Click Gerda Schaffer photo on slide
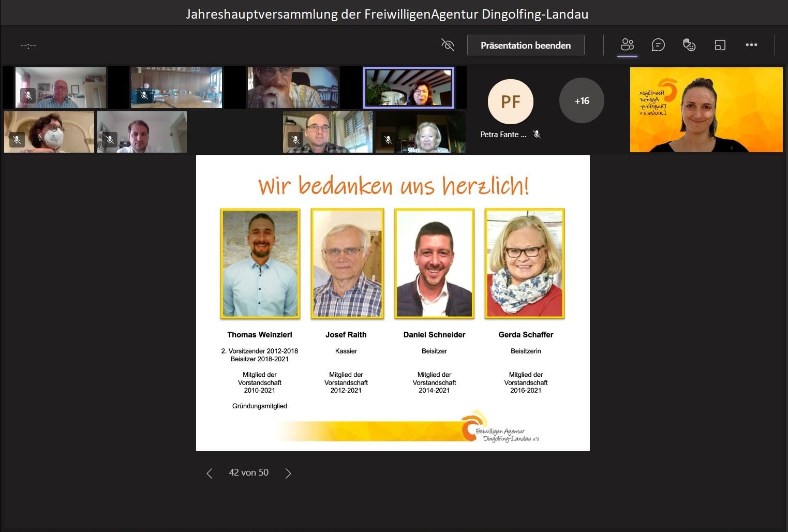 click(x=525, y=263)
